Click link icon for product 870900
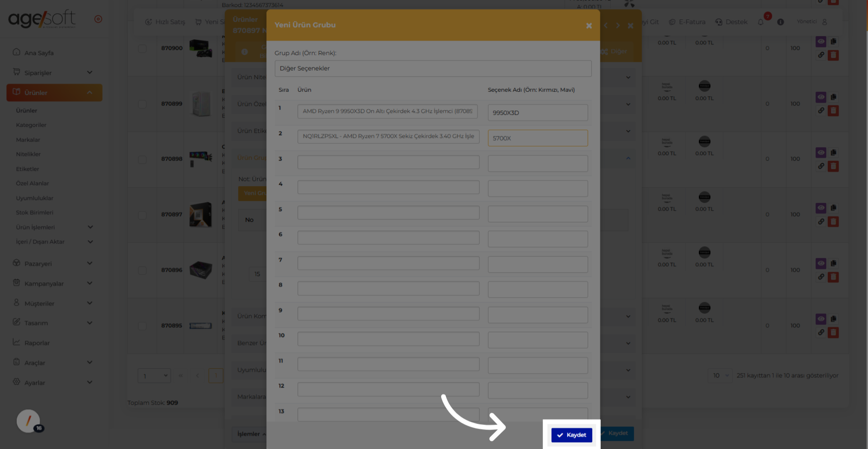 pos(821,55)
